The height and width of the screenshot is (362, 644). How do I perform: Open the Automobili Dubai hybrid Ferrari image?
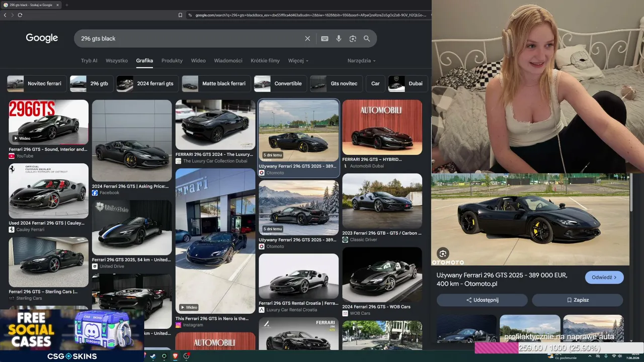(382, 127)
